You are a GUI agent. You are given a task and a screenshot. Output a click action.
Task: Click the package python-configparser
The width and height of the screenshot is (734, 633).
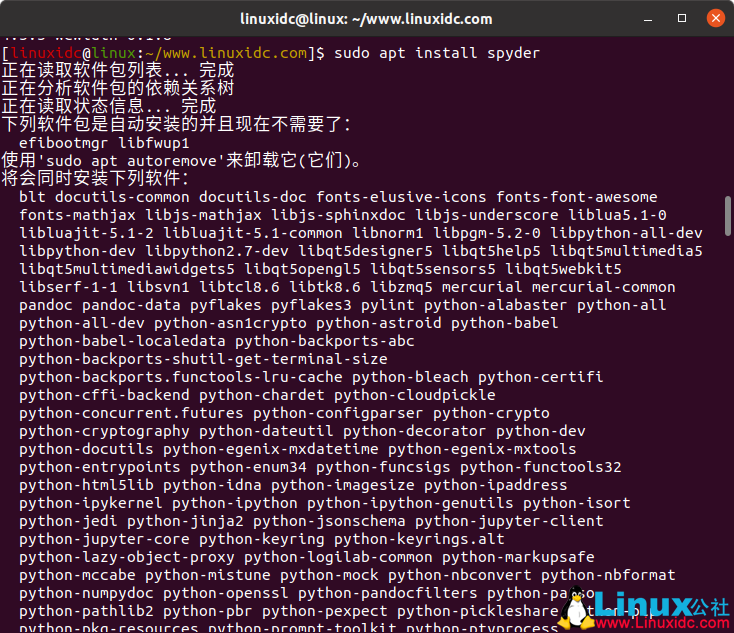[338, 413]
